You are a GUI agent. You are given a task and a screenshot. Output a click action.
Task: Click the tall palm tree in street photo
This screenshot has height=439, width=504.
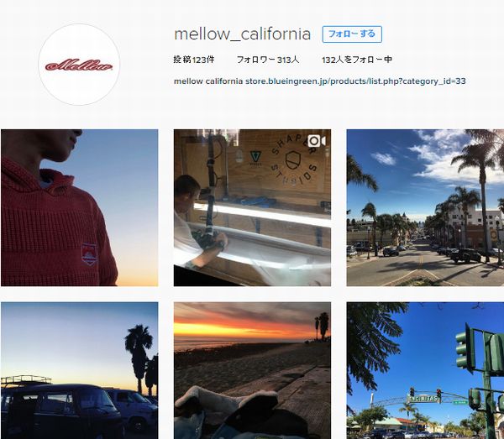480,196
